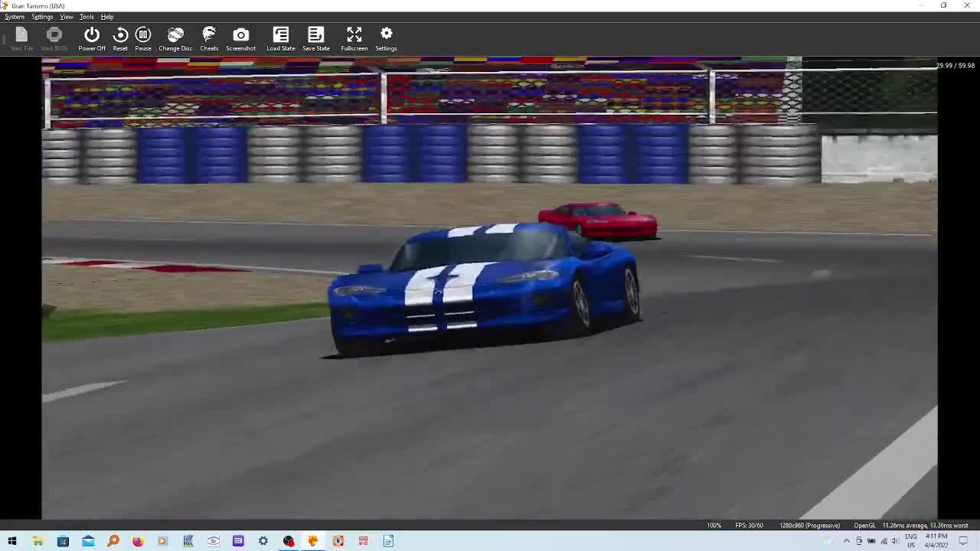Open the Settings menu in the menu bar

click(42, 17)
